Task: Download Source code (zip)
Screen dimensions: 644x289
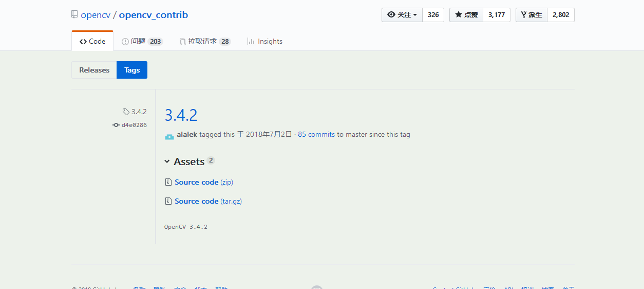Action: (204, 182)
